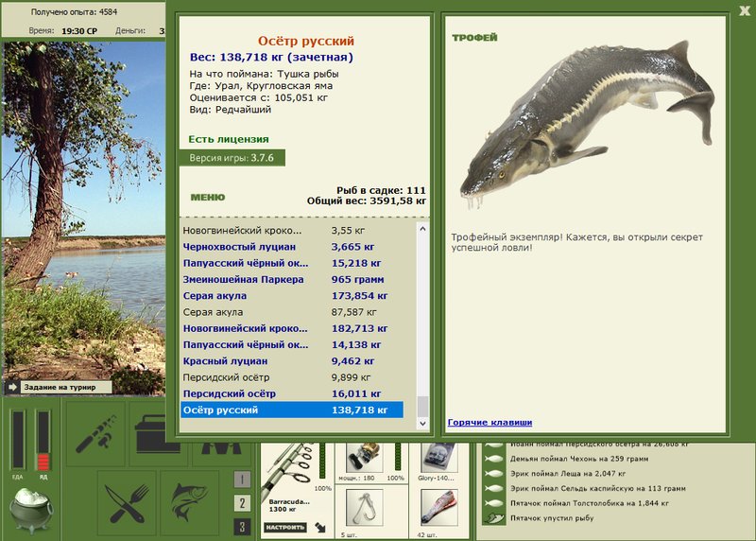Close the trophy window with X
Viewport: 756px width, 541px height.
(745, 10)
